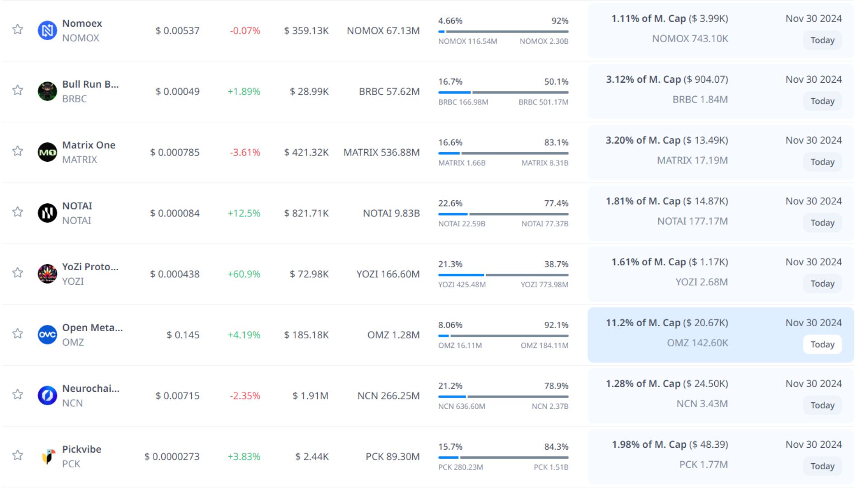Image resolution: width=868 pixels, height=488 pixels.
Task: Click the BRBC supply progress bar
Action: pyautogui.click(x=503, y=92)
